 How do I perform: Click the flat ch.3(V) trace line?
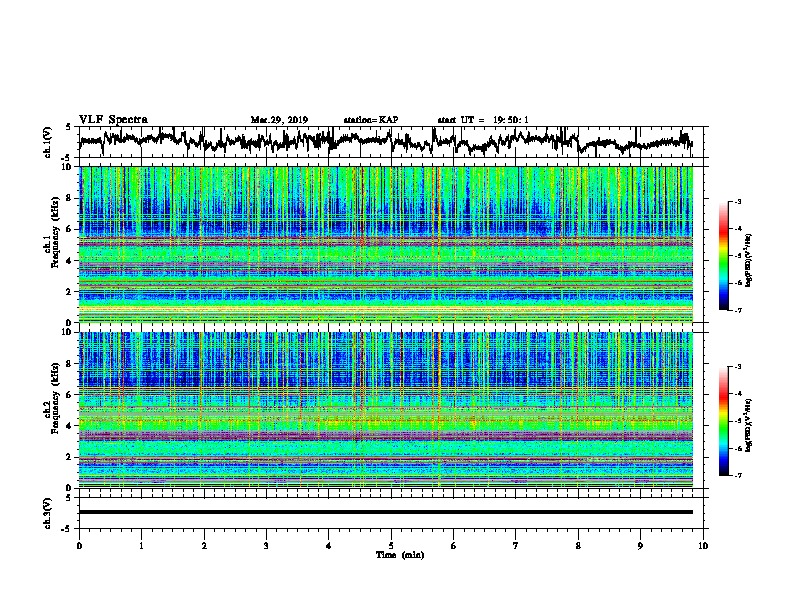386,512
